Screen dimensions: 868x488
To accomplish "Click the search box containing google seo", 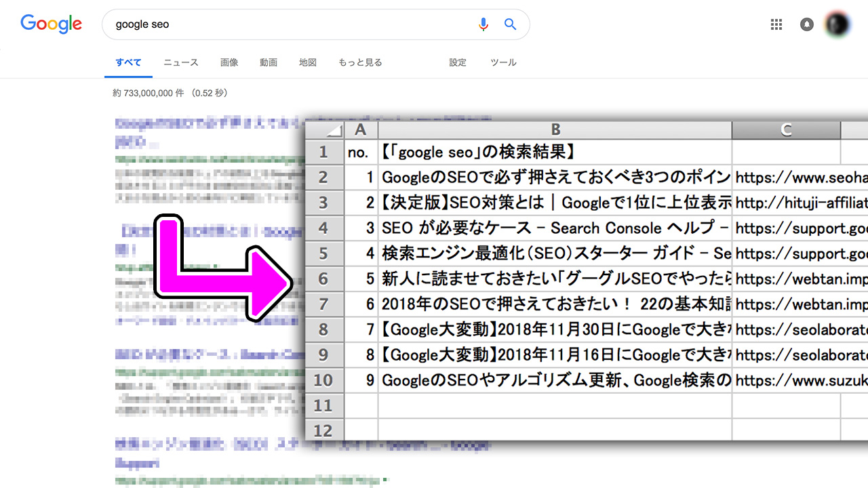I will 315,24.
